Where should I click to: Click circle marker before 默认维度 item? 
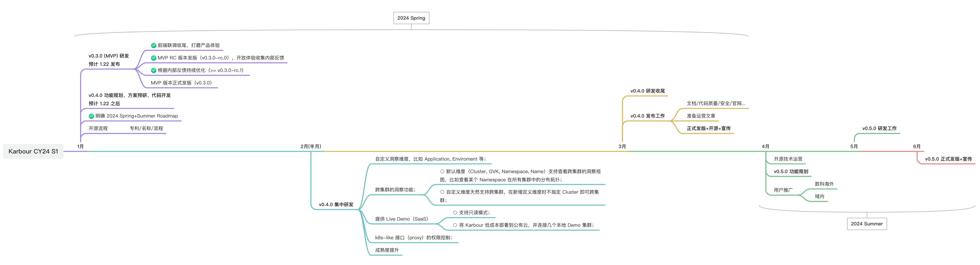(442, 172)
